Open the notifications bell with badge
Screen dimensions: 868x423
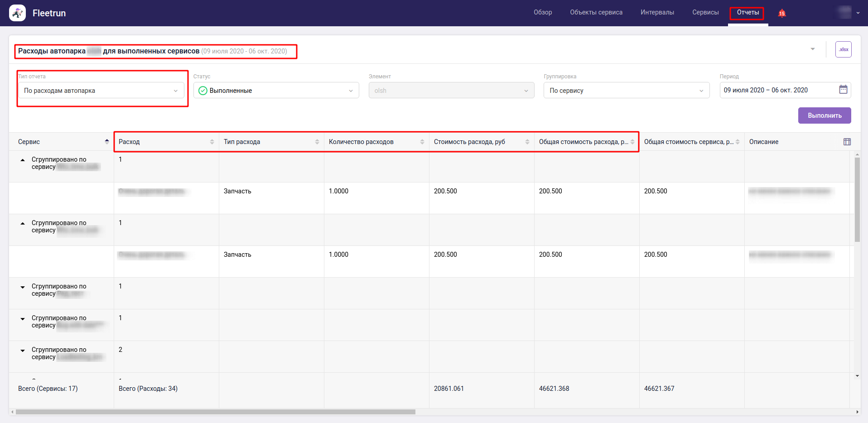(x=781, y=13)
